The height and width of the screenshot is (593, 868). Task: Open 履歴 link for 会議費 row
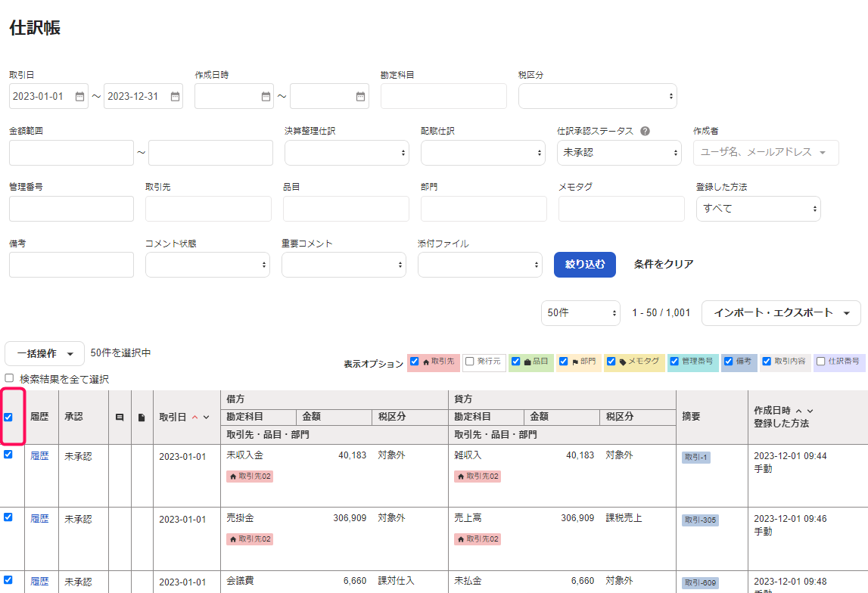39,582
